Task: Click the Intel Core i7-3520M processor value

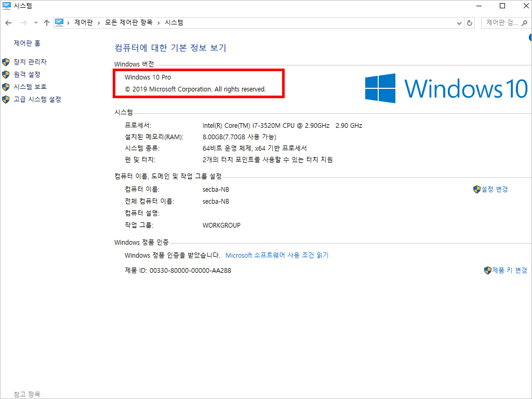Action: tap(282, 126)
